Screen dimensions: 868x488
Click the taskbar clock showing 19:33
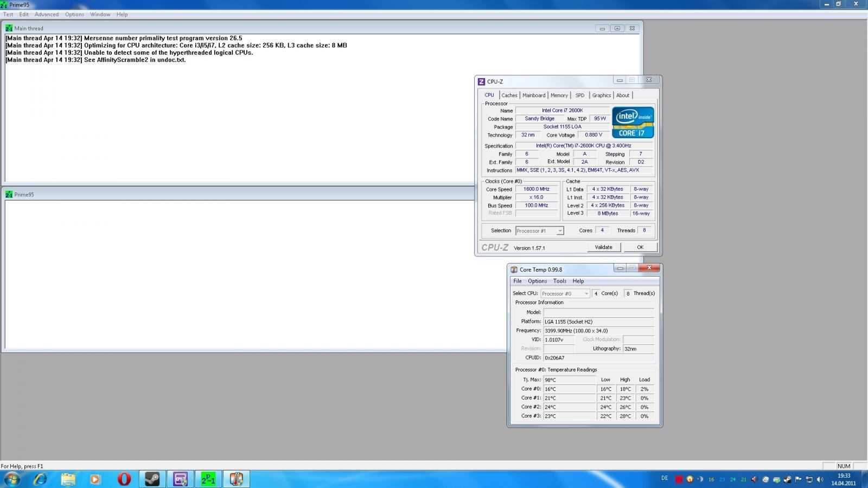[844, 479]
